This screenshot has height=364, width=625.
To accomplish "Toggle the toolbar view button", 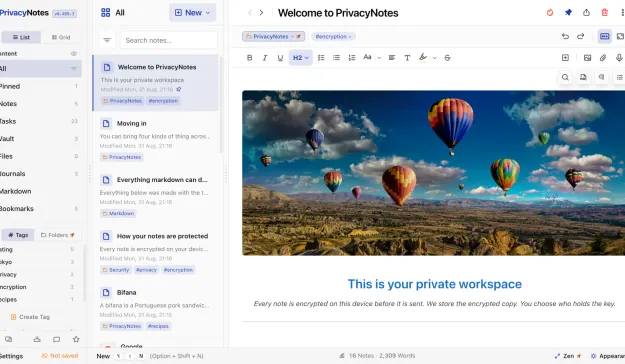I will pyautogui.click(x=605, y=36).
